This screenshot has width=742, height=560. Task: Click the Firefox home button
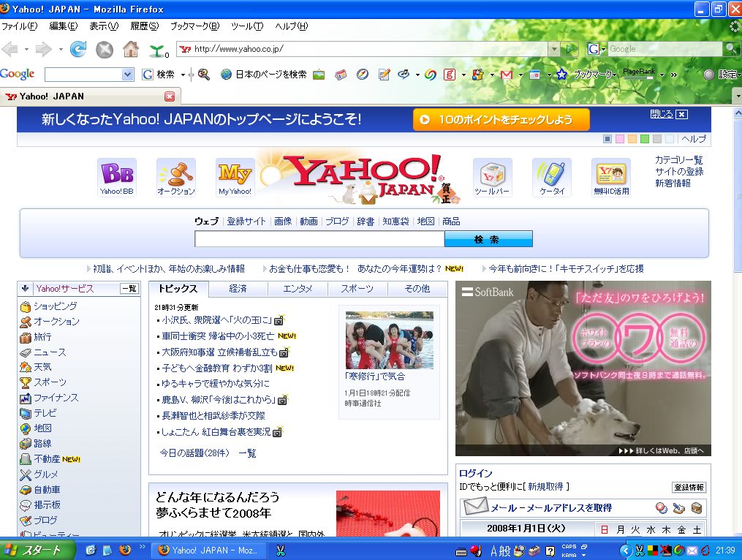131,49
